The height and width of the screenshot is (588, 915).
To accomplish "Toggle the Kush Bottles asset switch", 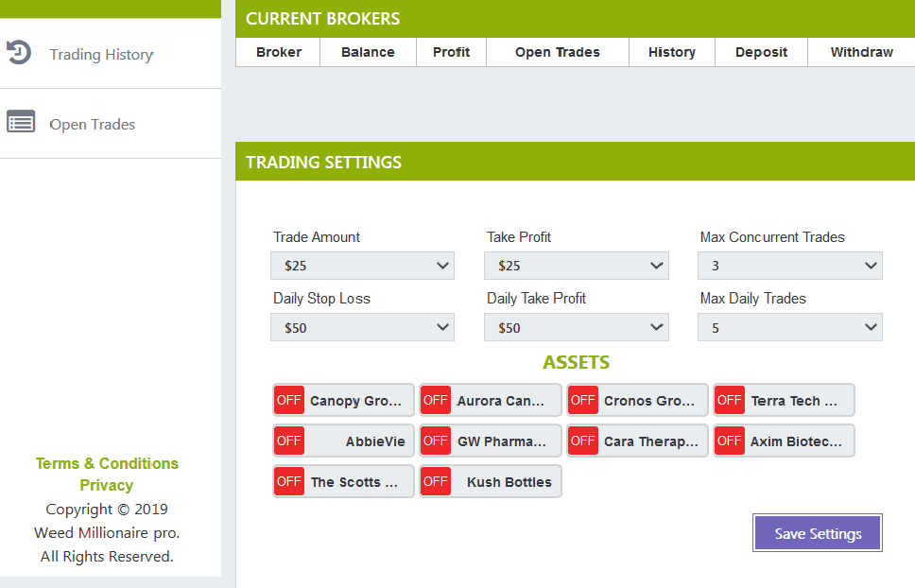I will click(x=436, y=481).
